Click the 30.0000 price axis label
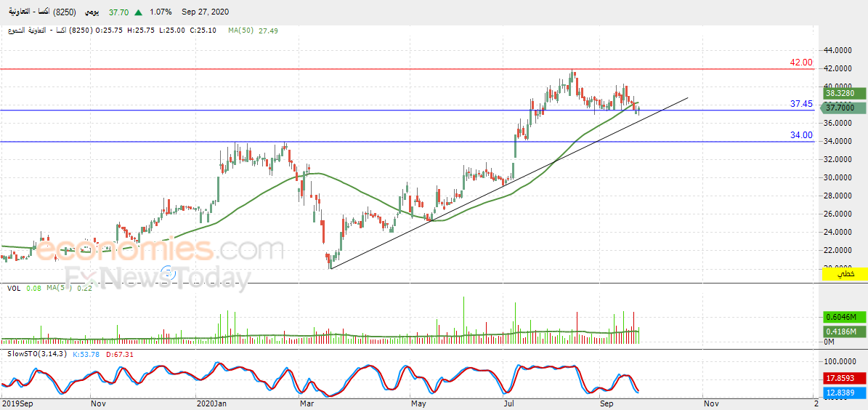The image size is (868, 410). (839, 177)
